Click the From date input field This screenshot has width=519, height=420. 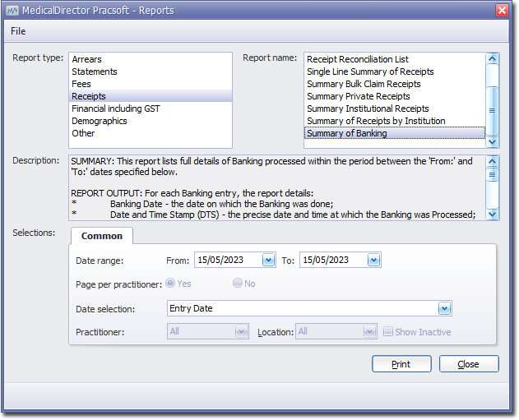[227, 260]
